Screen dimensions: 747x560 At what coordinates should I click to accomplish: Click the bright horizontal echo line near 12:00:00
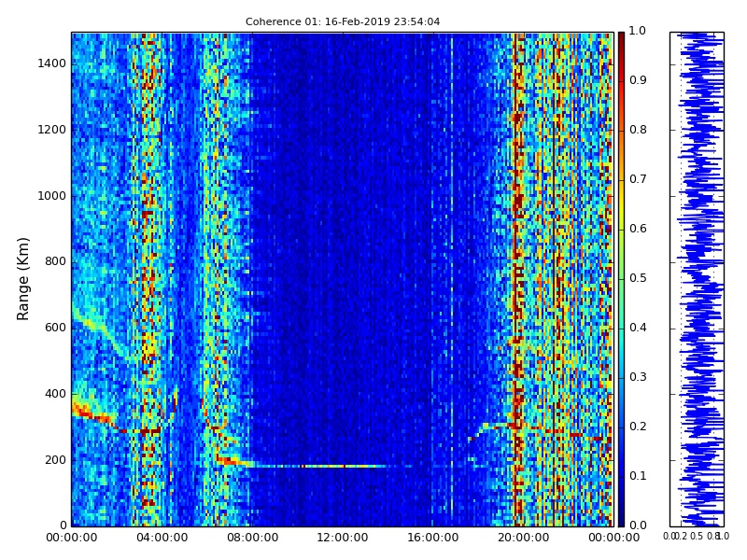coord(319,466)
